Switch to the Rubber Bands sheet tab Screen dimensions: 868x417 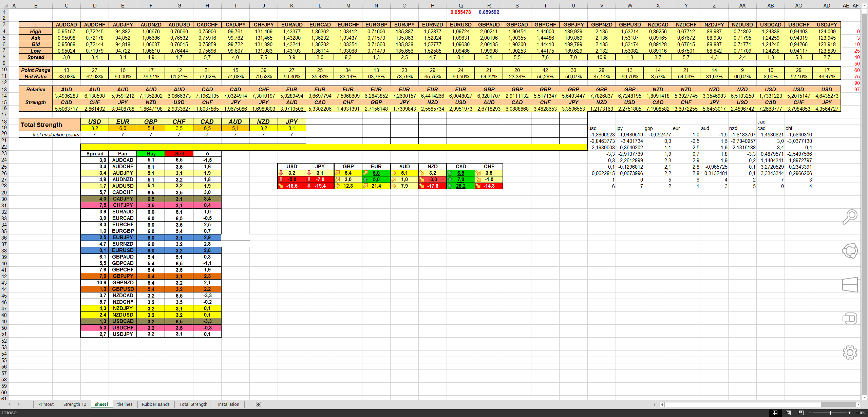[156, 404]
